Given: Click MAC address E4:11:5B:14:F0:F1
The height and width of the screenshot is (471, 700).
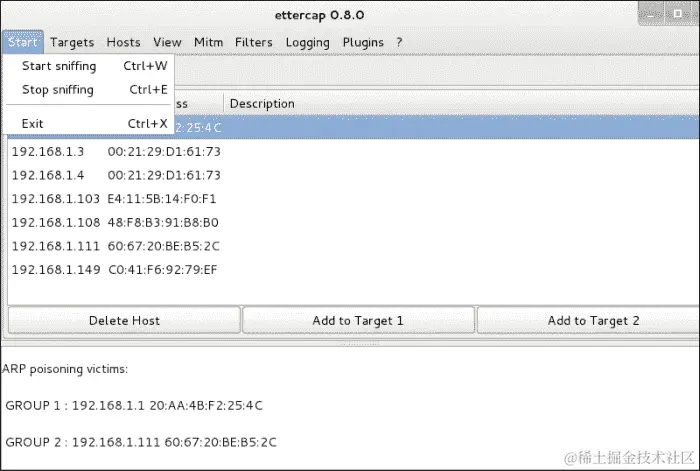Looking at the screenshot, I should point(162,199).
